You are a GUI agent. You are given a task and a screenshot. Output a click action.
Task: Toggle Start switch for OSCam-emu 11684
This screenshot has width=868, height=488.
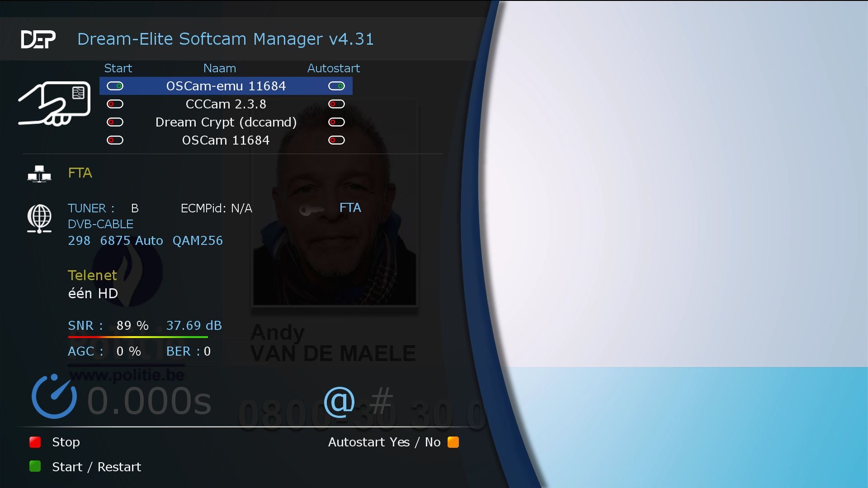(x=115, y=86)
